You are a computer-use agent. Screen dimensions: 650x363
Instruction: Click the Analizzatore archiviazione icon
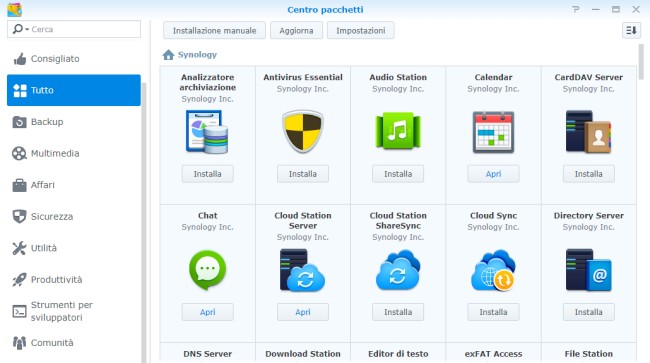coord(207,132)
